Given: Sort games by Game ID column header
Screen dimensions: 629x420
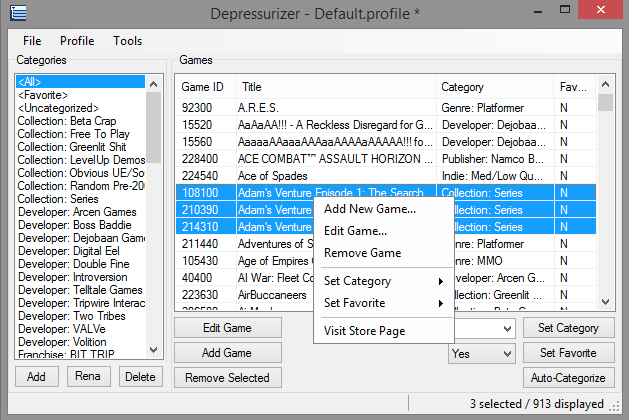Looking at the screenshot, I should [204, 87].
